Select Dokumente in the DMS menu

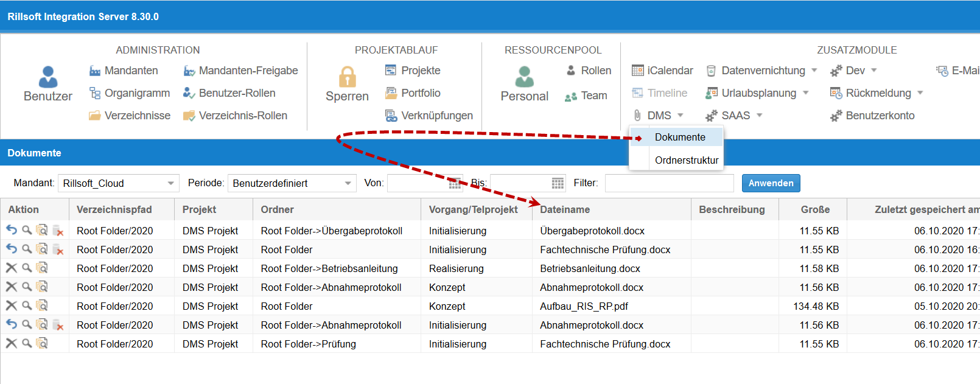pos(680,138)
